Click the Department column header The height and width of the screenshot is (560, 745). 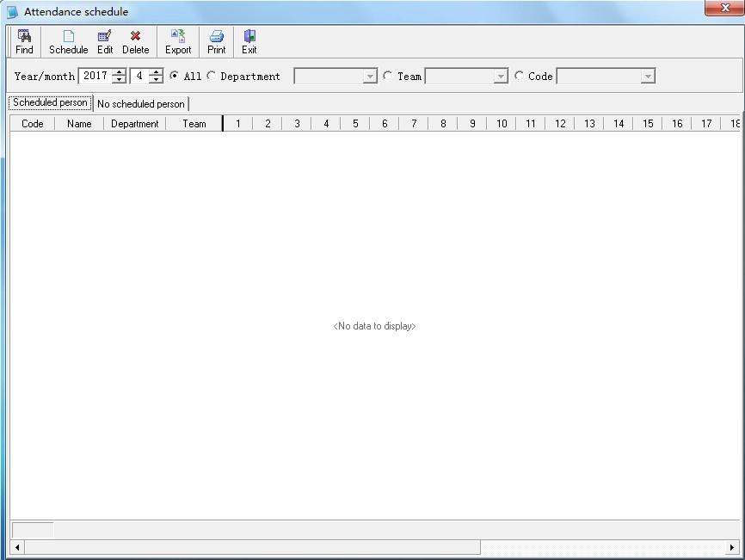click(135, 124)
